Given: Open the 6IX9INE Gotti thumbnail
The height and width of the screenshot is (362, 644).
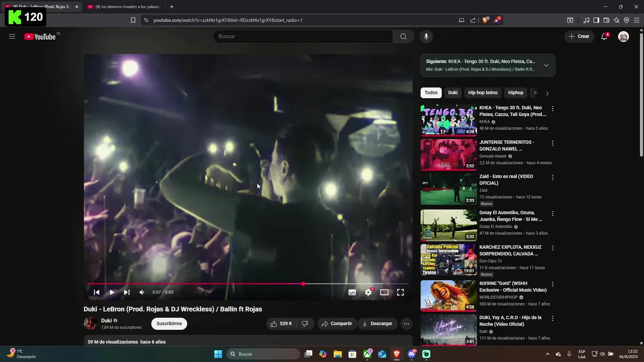Looking at the screenshot, I should click(449, 296).
